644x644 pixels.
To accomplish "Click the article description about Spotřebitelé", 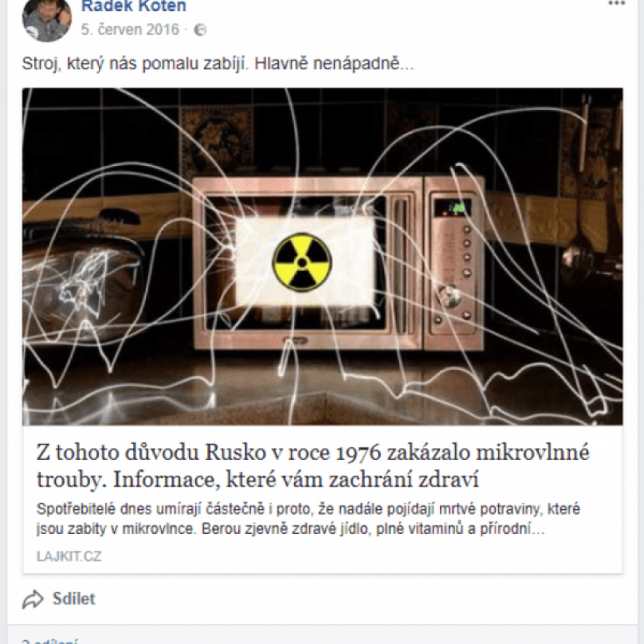I will (308, 519).
